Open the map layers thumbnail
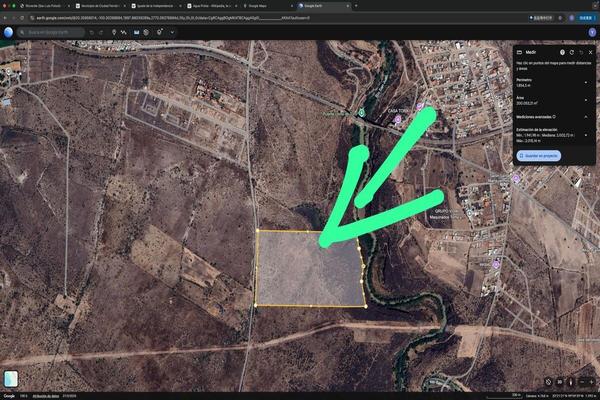Viewport: 600px width, 400px height. 11,379
